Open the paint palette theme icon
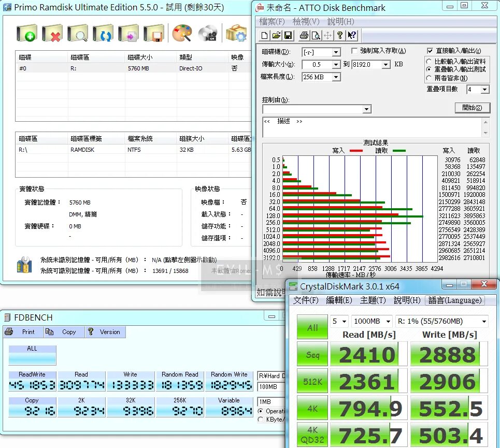 [x=182, y=33]
